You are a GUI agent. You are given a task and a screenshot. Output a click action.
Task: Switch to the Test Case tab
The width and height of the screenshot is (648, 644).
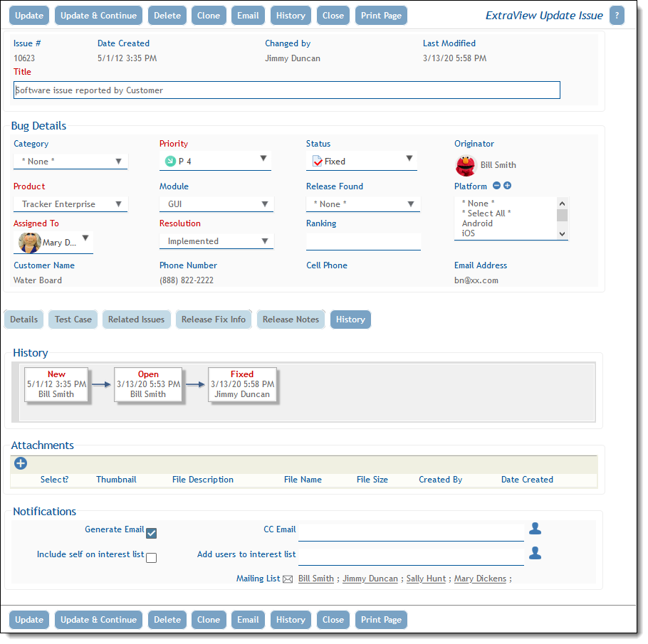point(73,320)
